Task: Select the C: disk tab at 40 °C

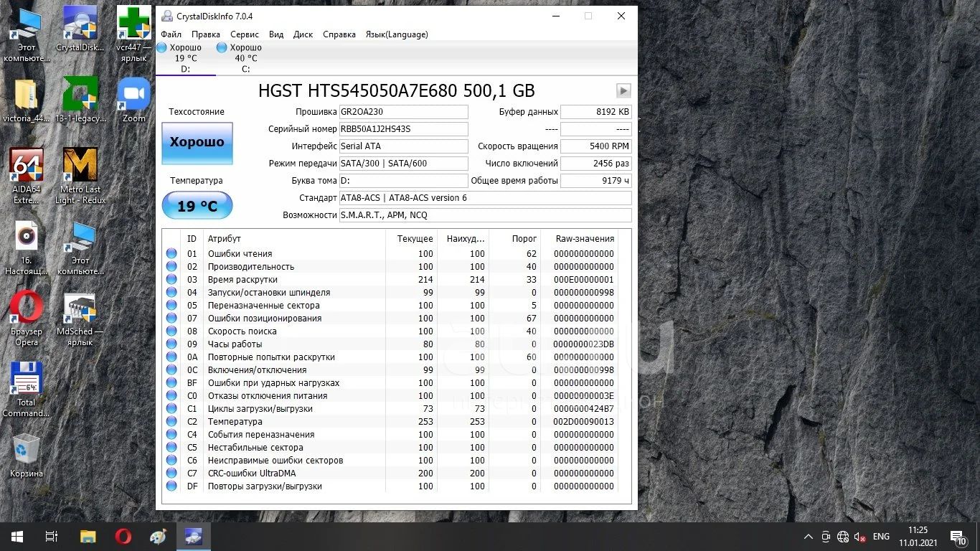Action: 245,58
